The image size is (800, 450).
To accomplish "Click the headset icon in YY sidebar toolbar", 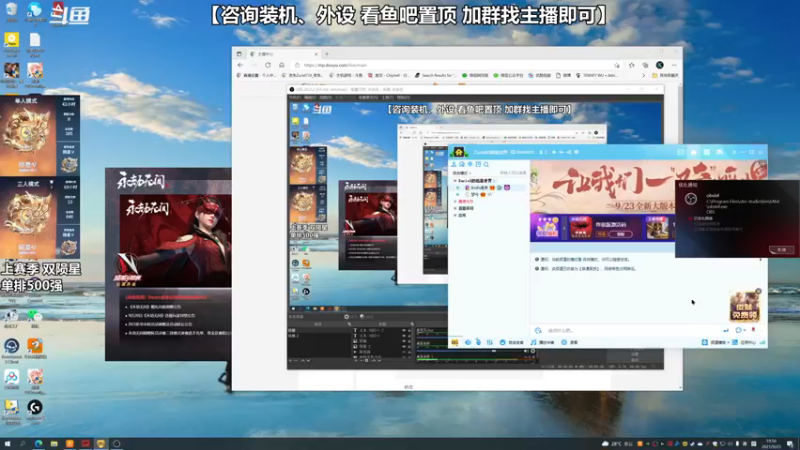I will 462,164.
